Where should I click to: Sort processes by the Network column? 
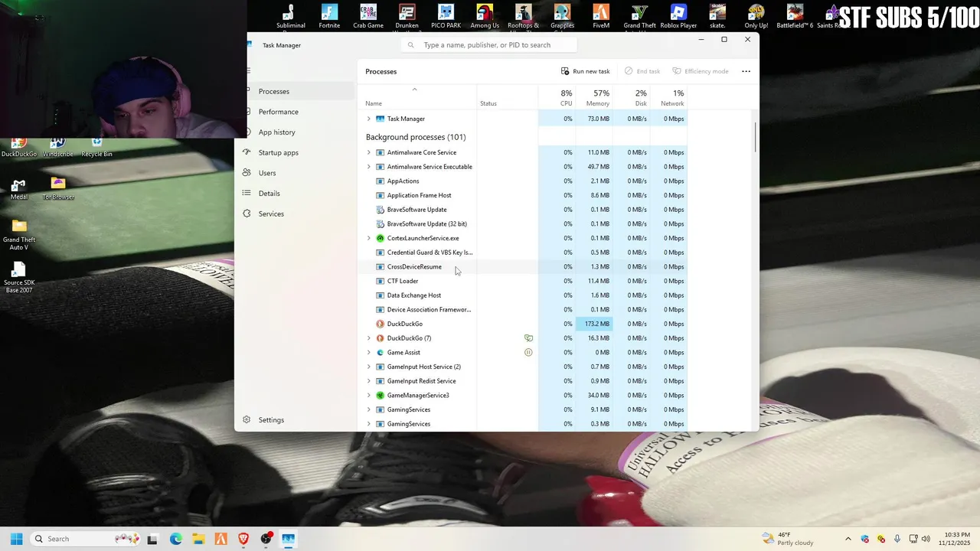tap(668, 98)
